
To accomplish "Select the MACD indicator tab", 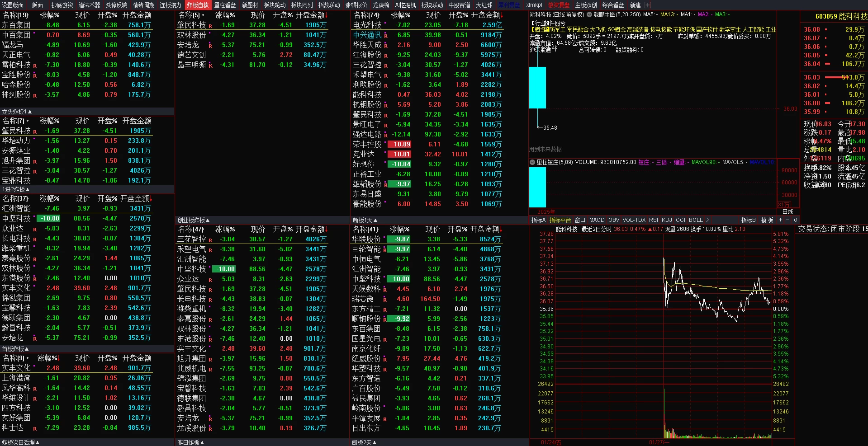I will click(x=597, y=220).
